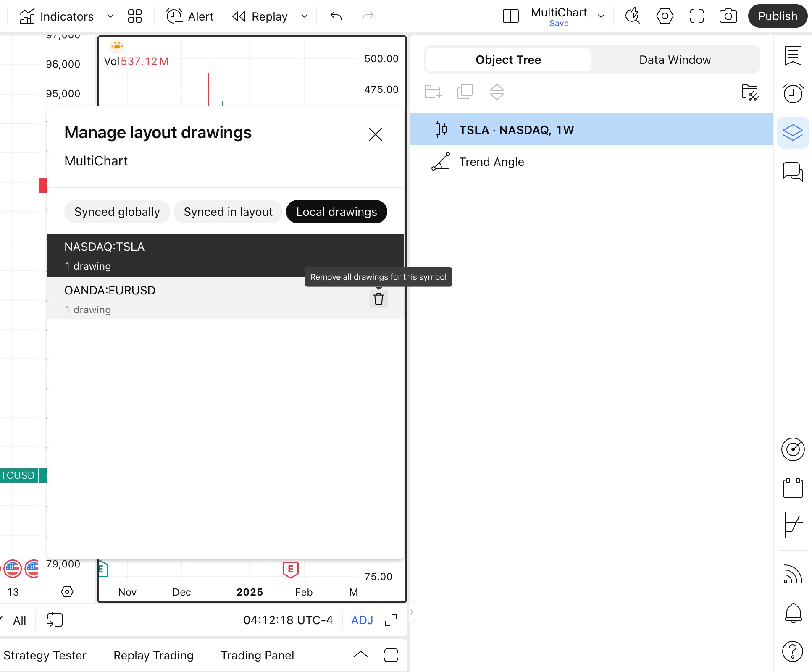This screenshot has width=812, height=672.
Task: Switch to the Data Window tab
Action: click(x=675, y=60)
